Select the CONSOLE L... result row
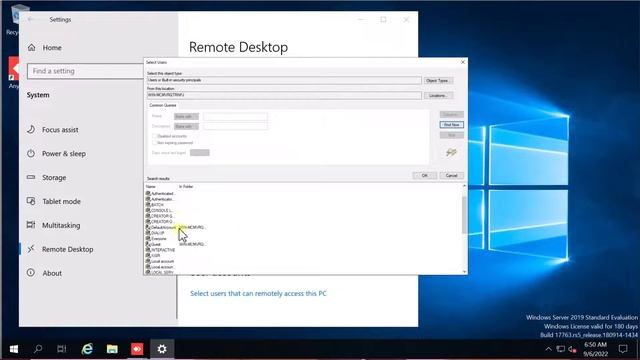640x360 pixels. tap(160, 211)
